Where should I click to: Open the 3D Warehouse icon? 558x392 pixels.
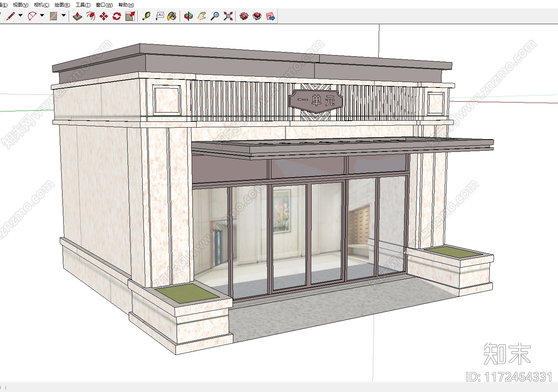[244, 16]
